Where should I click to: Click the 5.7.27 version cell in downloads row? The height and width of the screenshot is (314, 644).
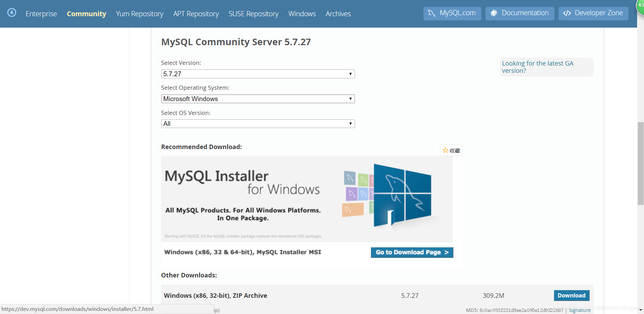point(410,295)
